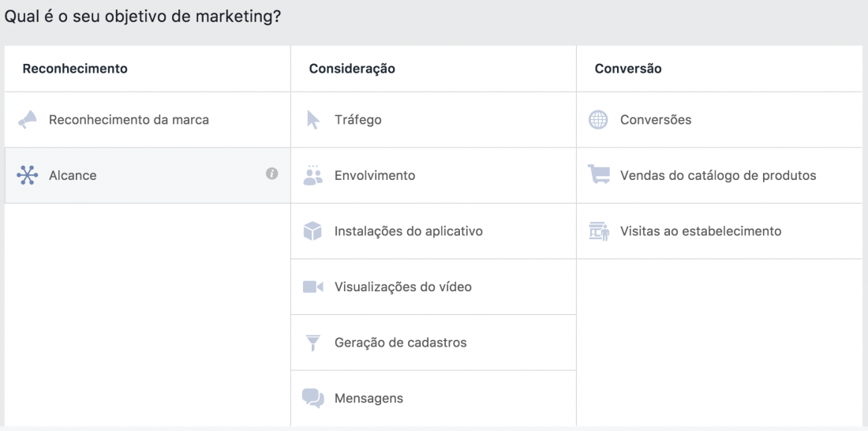Click the people icon for Envolvimento
Viewport: 868px width, 431px height.
coord(312,175)
